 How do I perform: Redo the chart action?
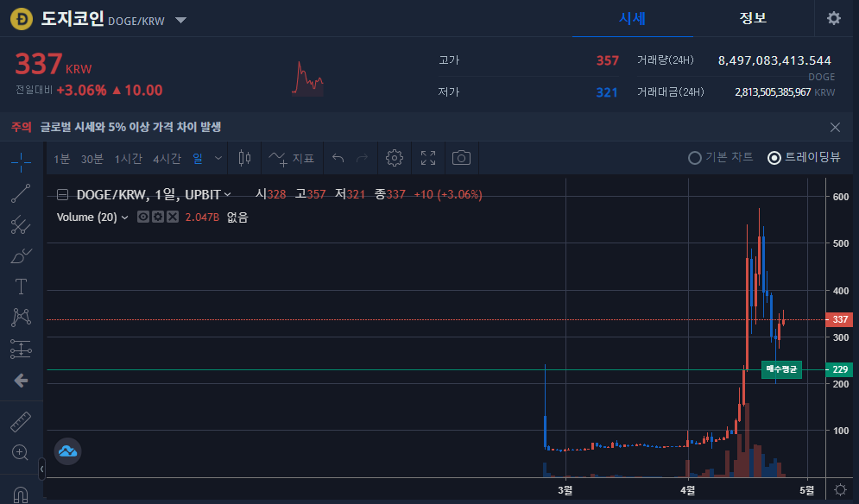362,158
